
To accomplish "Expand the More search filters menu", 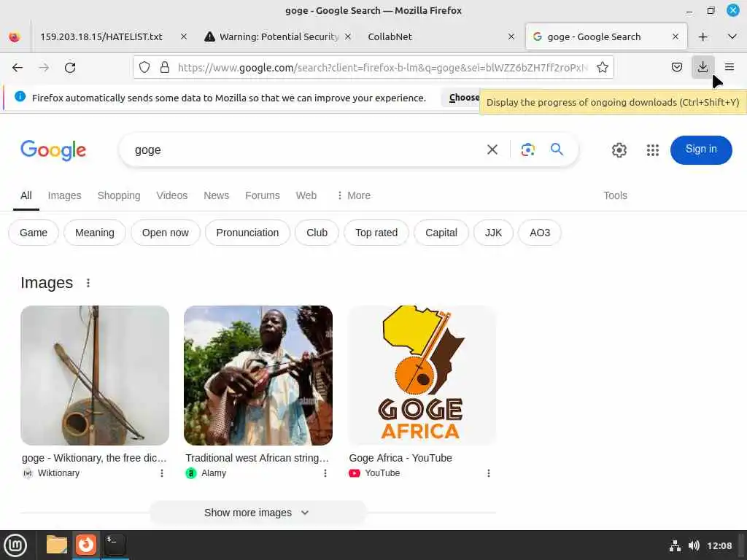I will pos(354,195).
